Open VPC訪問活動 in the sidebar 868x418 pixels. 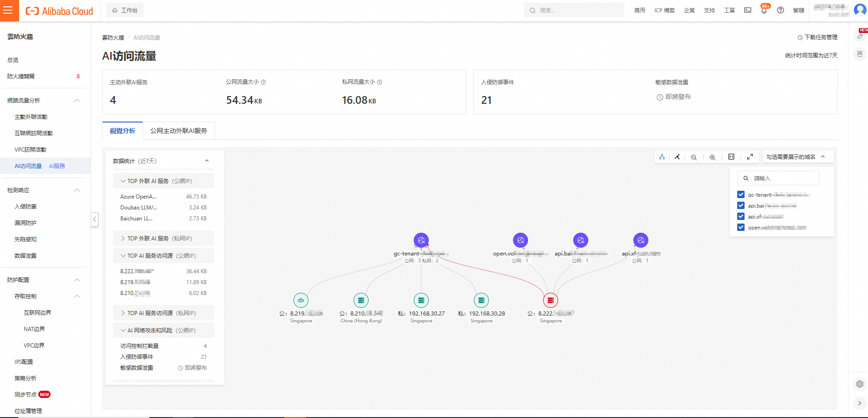(30, 150)
